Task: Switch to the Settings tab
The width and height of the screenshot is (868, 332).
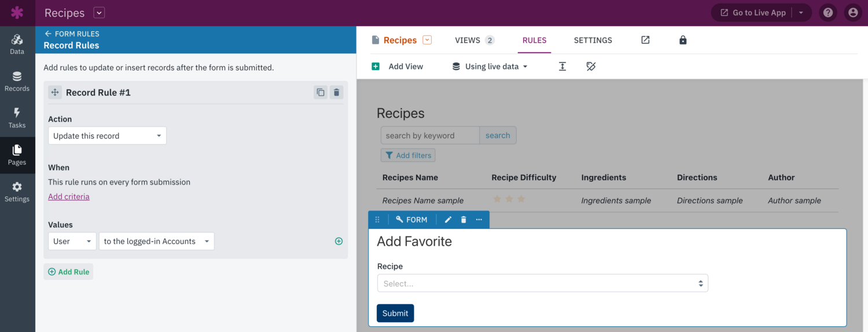Action: pos(593,40)
